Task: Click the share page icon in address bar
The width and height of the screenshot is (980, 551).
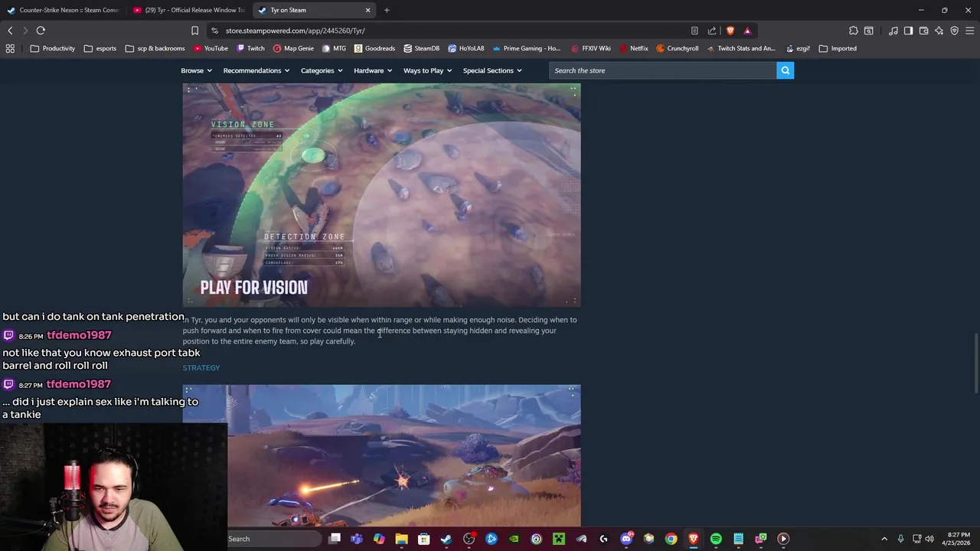Action: click(712, 31)
